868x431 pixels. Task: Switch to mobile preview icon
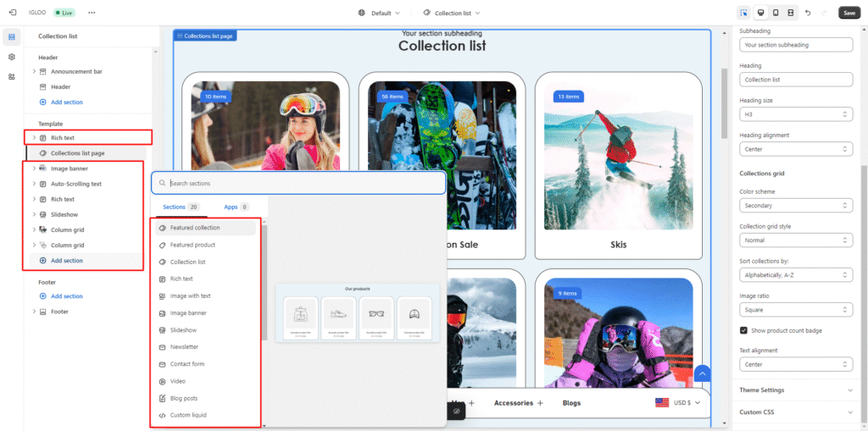click(775, 13)
